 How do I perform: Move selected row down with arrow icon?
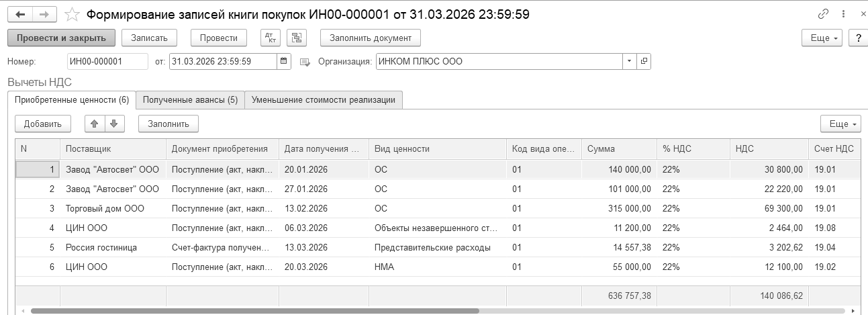[113, 124]
